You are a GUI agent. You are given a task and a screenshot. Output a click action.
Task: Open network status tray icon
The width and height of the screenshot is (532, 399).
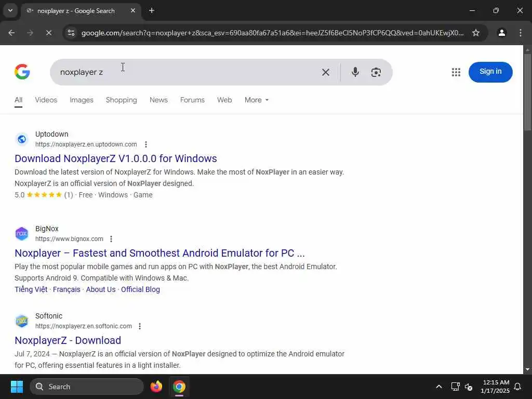point(455,387)
